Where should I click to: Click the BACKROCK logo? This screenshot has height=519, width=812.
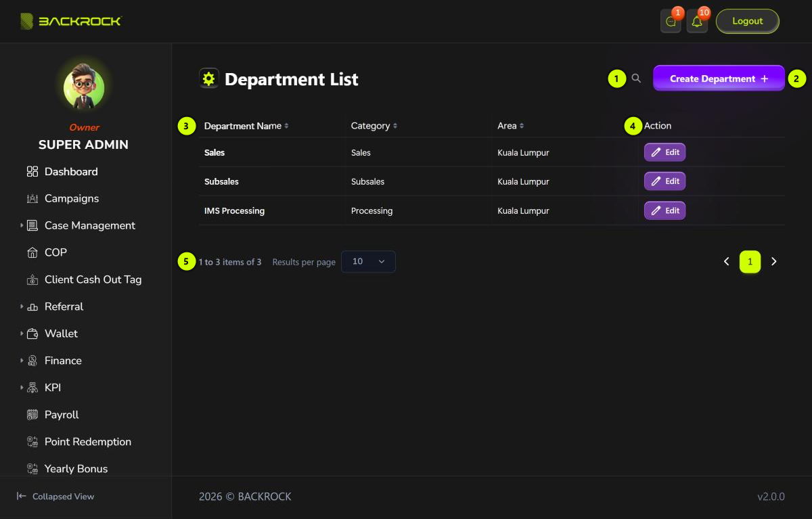click(70, 22)
